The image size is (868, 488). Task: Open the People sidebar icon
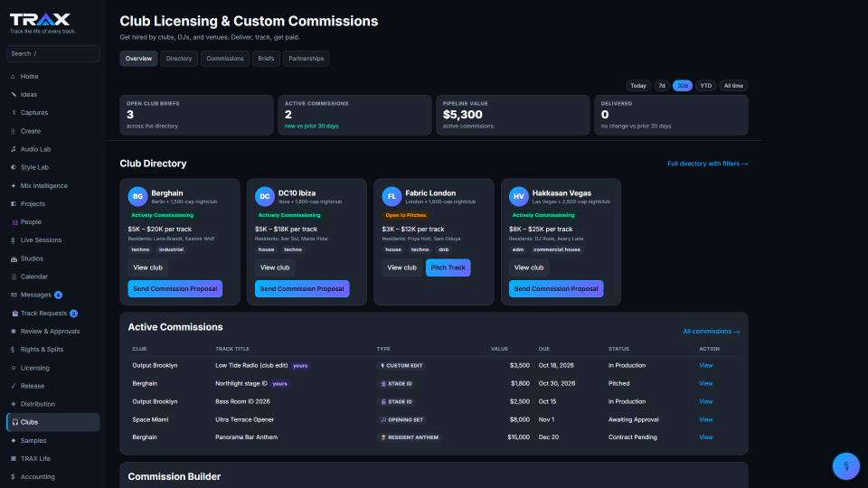tap(14, 222)
